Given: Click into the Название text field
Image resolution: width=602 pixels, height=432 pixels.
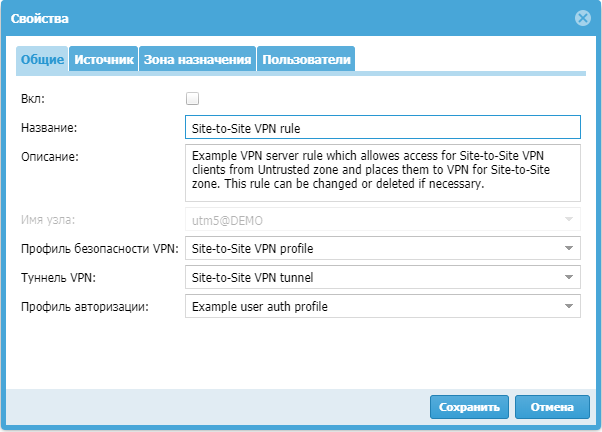Looking at the screenshot, I should (x=382, y=128).
